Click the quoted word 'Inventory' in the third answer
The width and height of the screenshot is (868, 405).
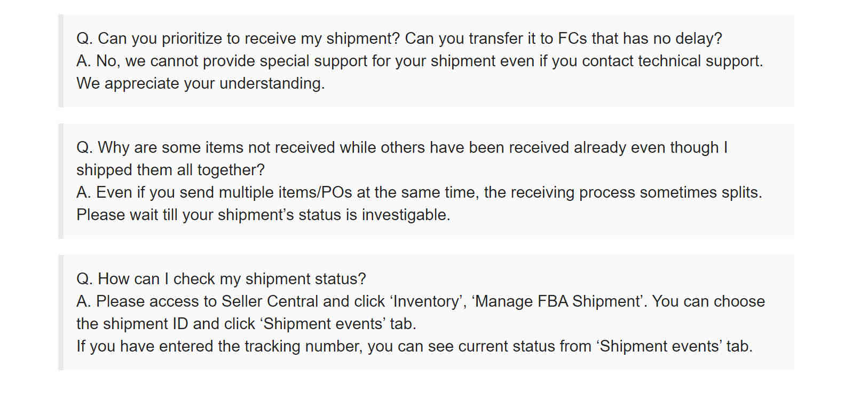tap(426, 301)
